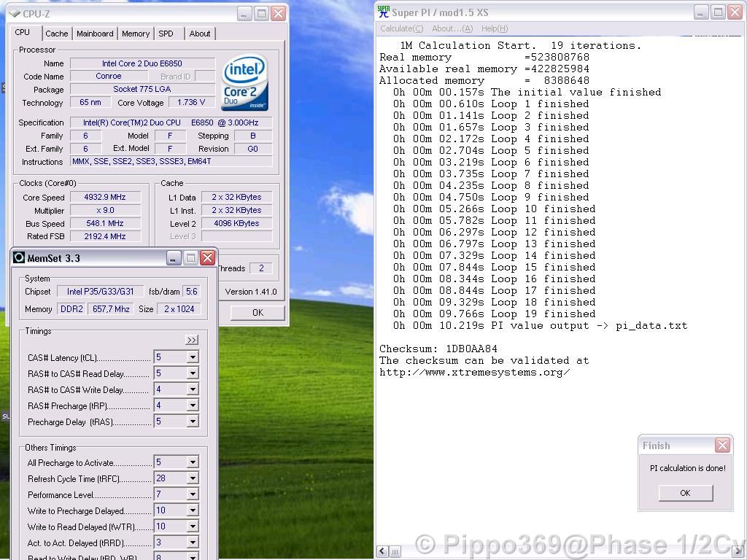Click the OK button in CPU-Z
The image size is (747, 560).
point(258,312)
